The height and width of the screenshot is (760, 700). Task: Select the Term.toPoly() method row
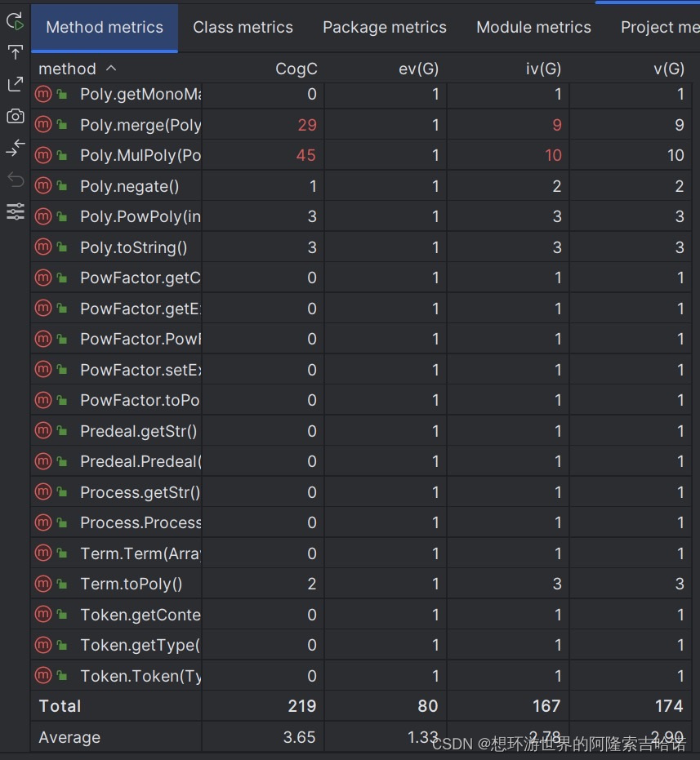point(361,584)
